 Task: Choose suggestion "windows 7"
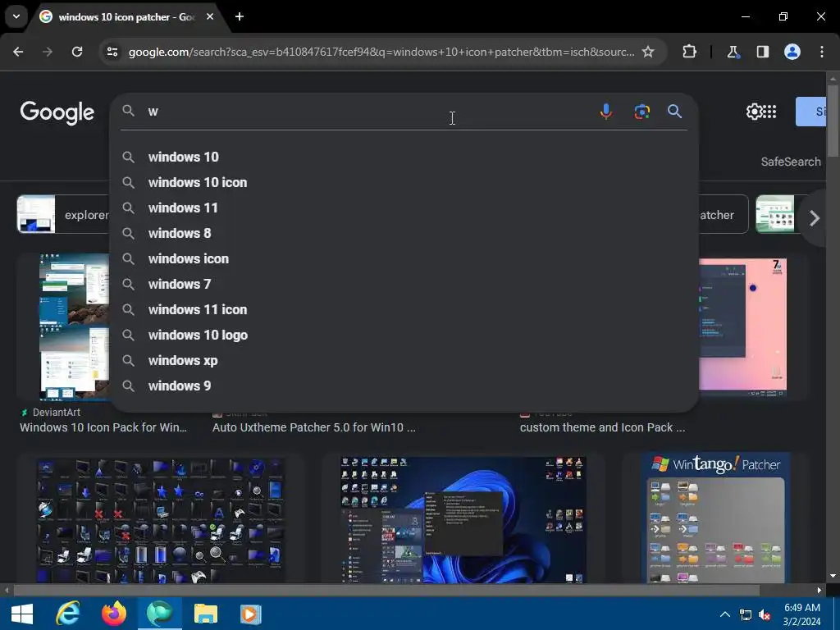[404, 285]
